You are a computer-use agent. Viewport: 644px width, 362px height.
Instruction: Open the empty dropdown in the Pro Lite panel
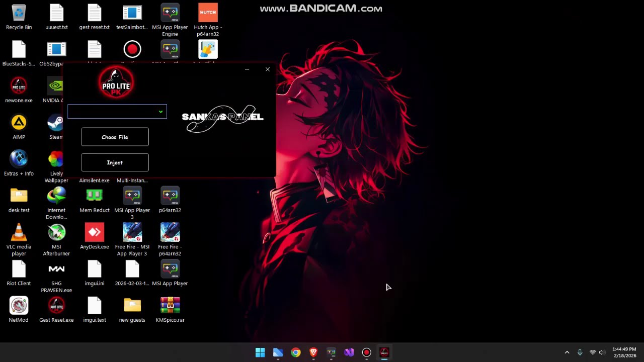pyautogui.click(x=117, y=111)
